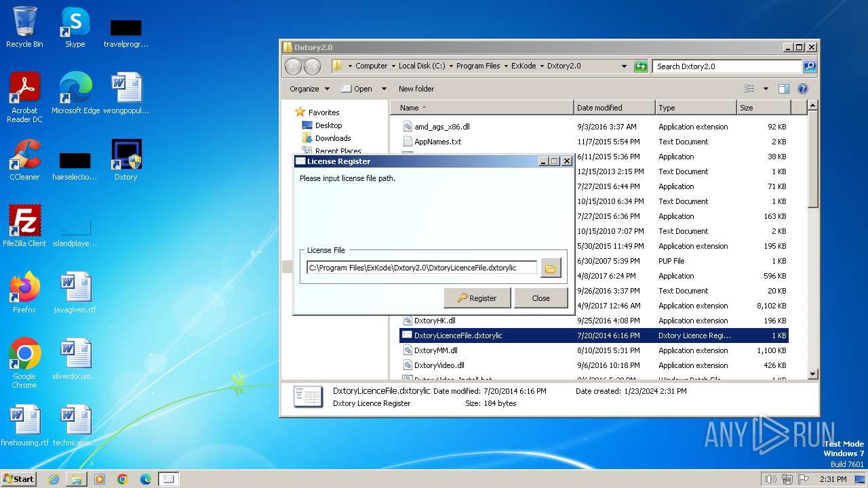Screen dimensions: 868x488
Task: Open Windows Media Player from taskbar
Action: (100, 479)
